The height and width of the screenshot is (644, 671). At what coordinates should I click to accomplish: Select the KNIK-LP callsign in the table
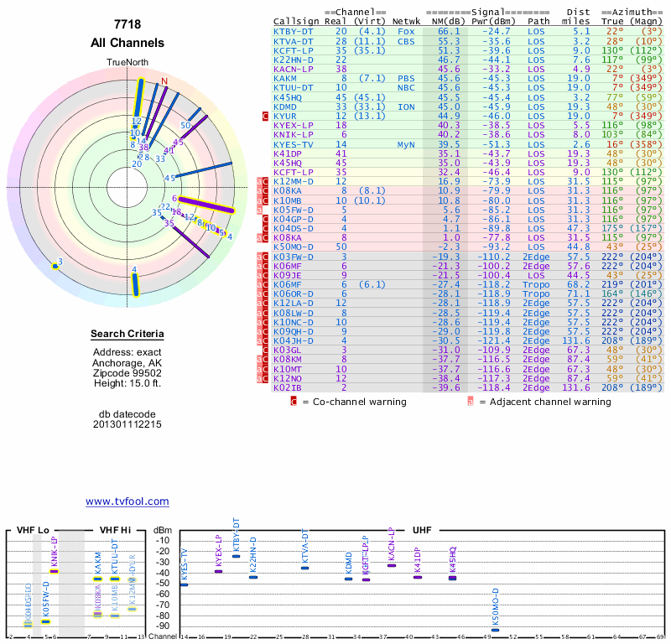point(294,135)
